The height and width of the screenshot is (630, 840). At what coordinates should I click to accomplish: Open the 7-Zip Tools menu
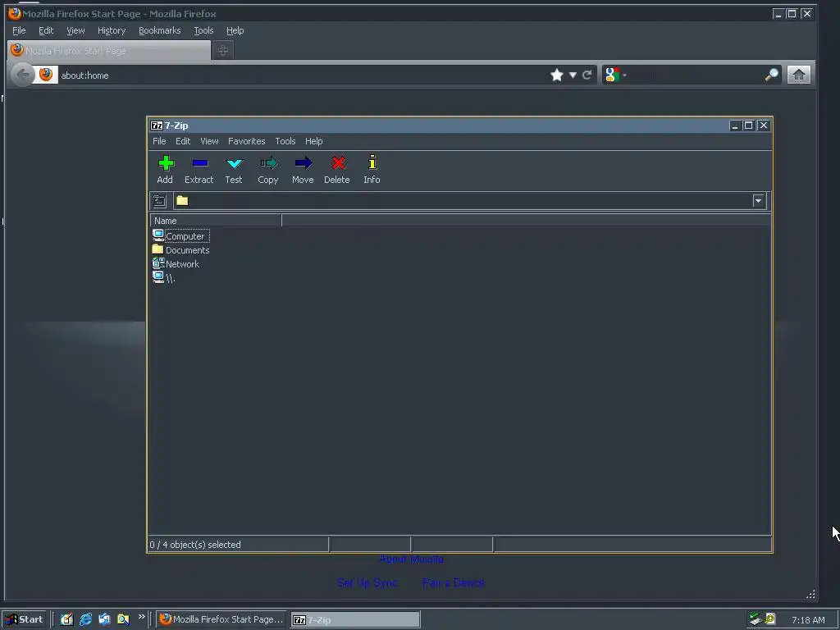(x=285, y=141)
